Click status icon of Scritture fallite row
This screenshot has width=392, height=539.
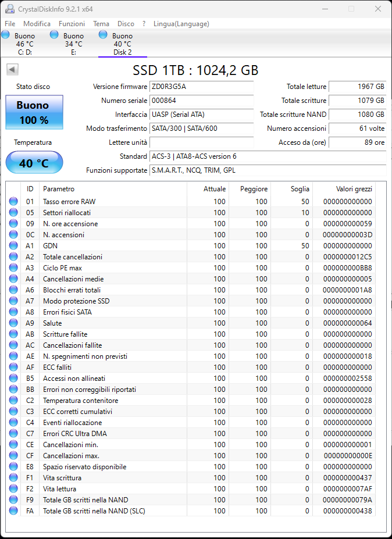[x=13, y=334]
